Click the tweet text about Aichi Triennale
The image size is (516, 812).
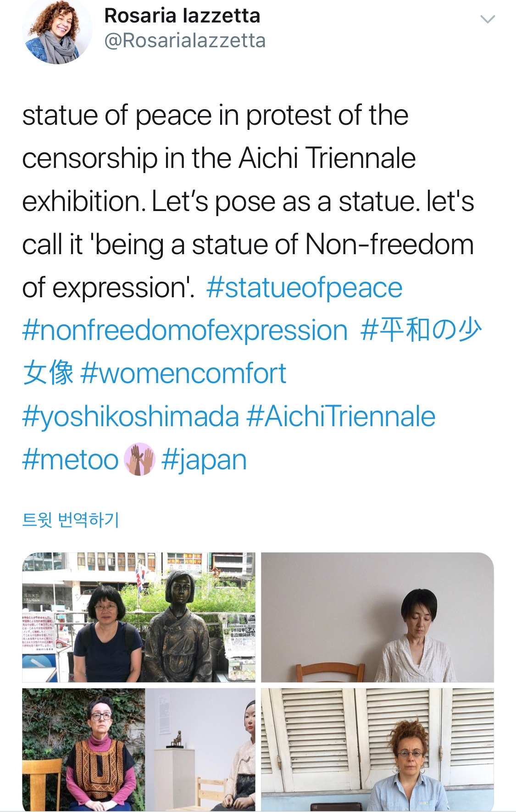248,202
